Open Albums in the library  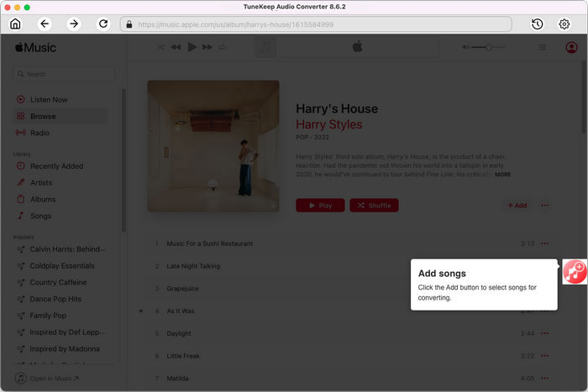coord(43,200)
